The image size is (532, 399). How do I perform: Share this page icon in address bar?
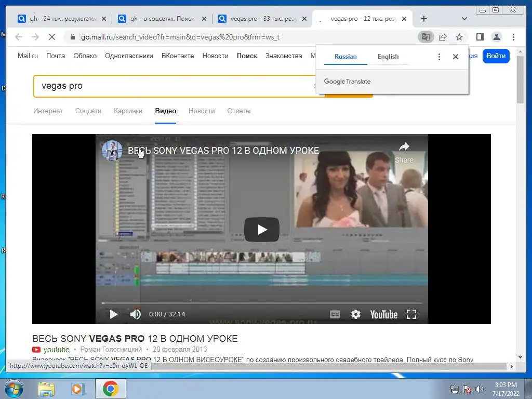coord(443,37)
